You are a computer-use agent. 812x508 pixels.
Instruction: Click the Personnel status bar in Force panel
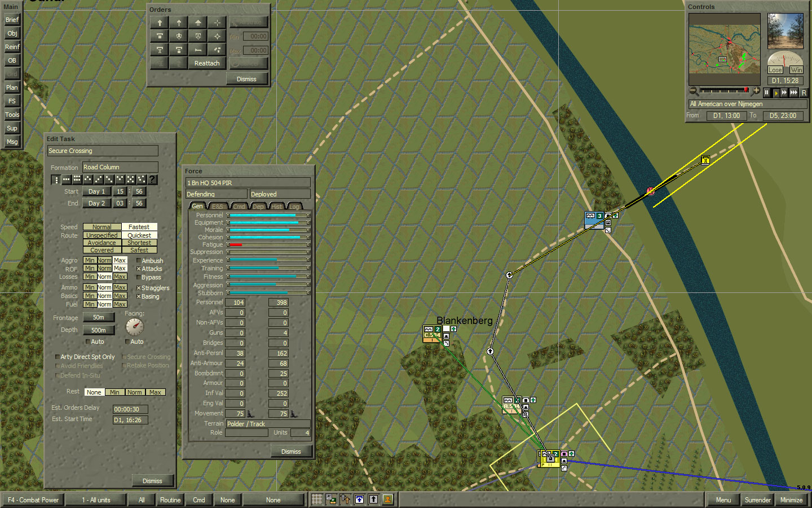coord(268,215)
